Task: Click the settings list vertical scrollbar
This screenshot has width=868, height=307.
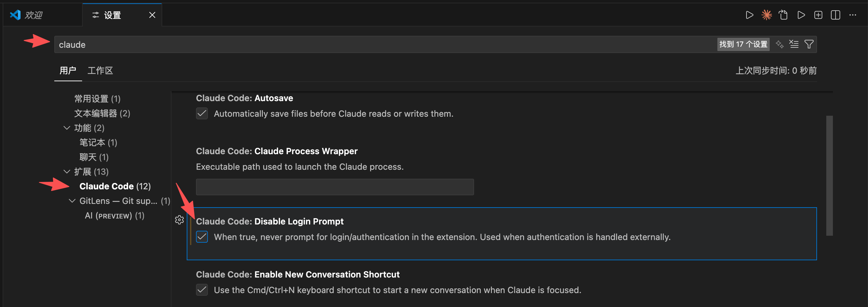Action: point(829,175)
